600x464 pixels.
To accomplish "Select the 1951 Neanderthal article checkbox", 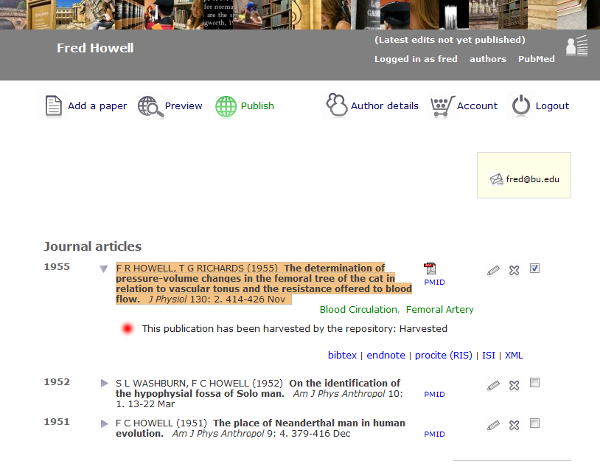I will (x=535, y=423).
